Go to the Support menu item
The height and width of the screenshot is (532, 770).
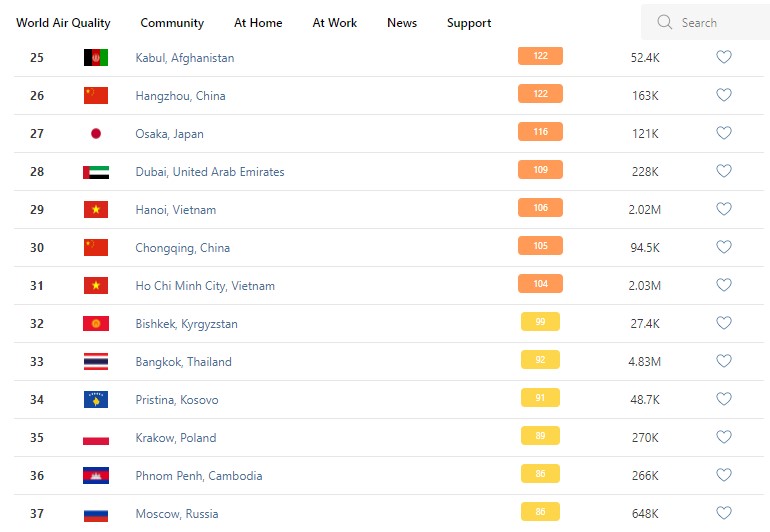click(x=469, y=23)
